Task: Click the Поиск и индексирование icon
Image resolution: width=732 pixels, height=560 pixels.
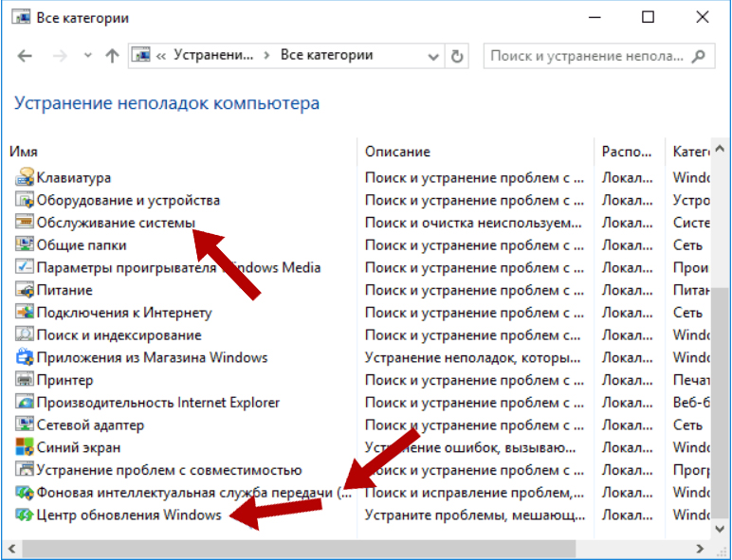Action: [x=25, y=334]
